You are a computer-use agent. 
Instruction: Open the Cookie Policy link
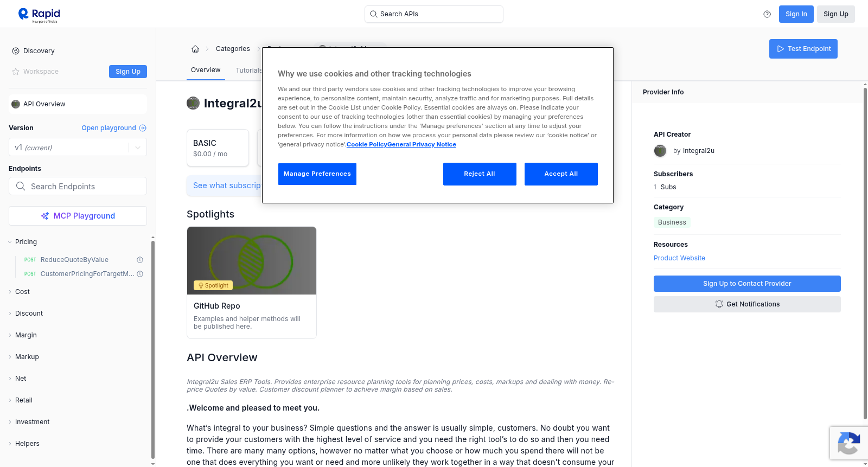pos(367,144)
